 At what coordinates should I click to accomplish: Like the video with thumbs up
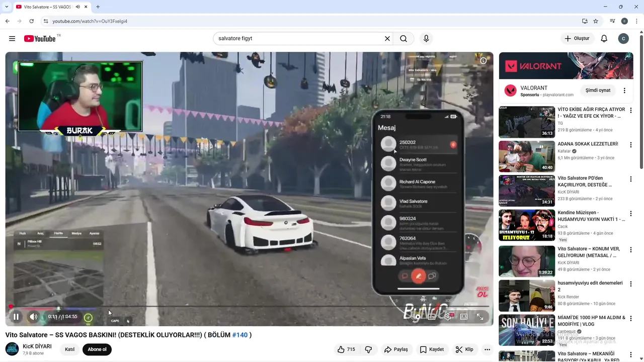click(x=347, y=349)
